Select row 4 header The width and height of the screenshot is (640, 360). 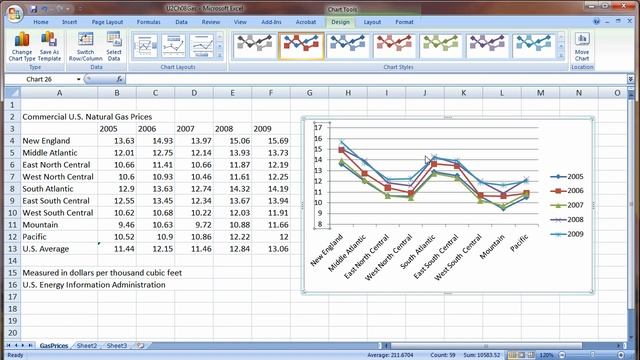point(13,141)
